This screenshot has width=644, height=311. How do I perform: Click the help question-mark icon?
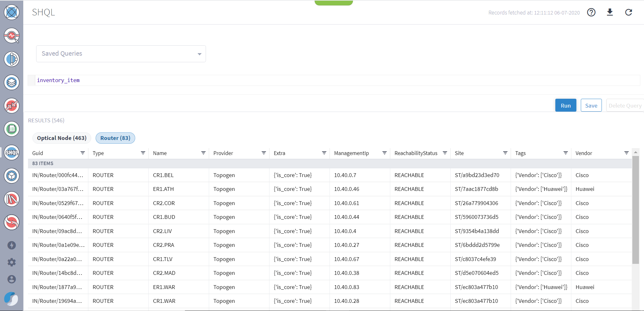[591, 12]
